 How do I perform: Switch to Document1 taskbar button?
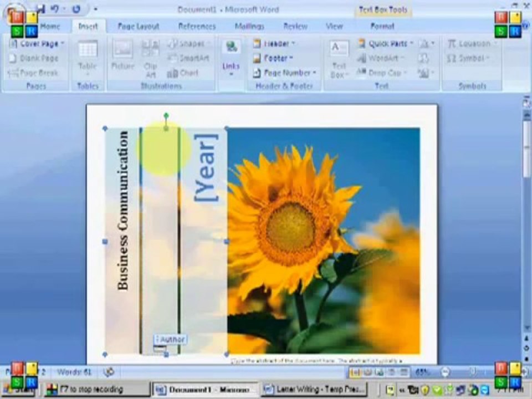click(x=206, y=390)
